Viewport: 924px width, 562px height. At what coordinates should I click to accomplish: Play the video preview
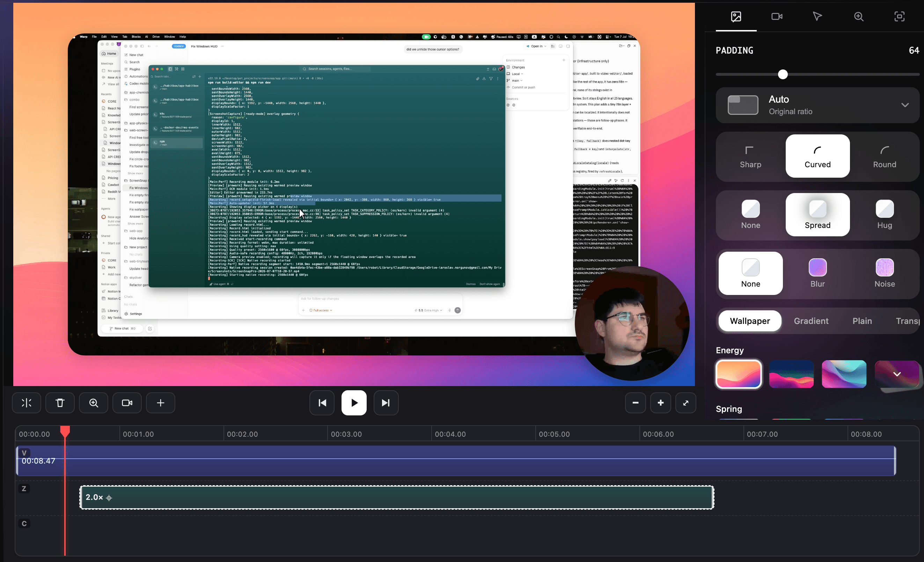(x=354, y=403)
